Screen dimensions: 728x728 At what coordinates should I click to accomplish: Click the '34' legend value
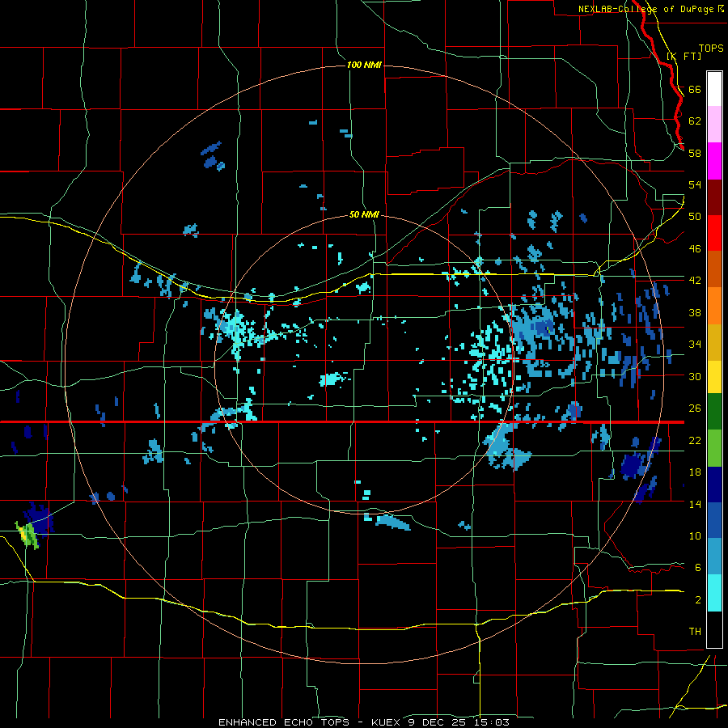tap(695, 345)
